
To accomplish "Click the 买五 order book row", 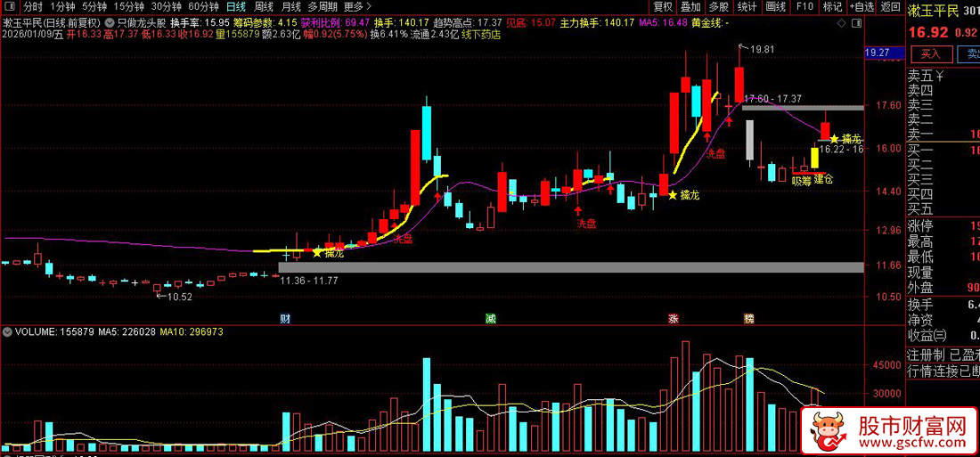I will point(943,208).
